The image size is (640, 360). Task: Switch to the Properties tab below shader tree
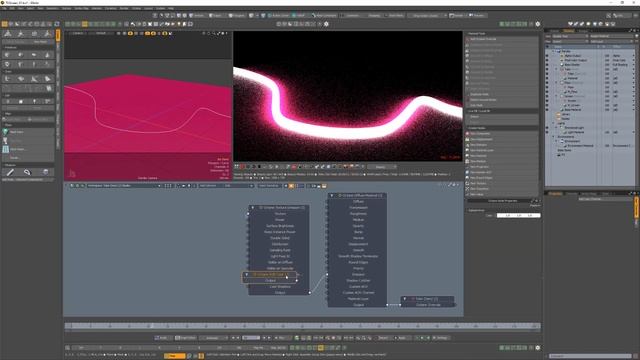point(555,193)
